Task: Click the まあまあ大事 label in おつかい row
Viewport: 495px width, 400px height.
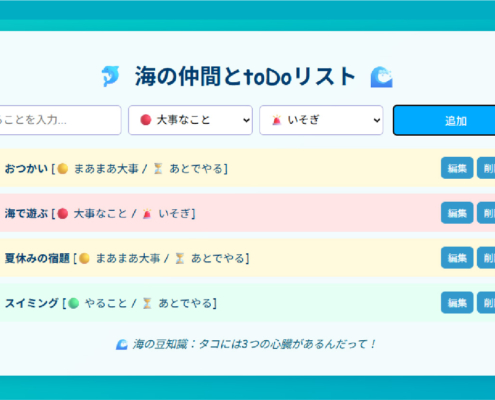Action: pos(106,169)
